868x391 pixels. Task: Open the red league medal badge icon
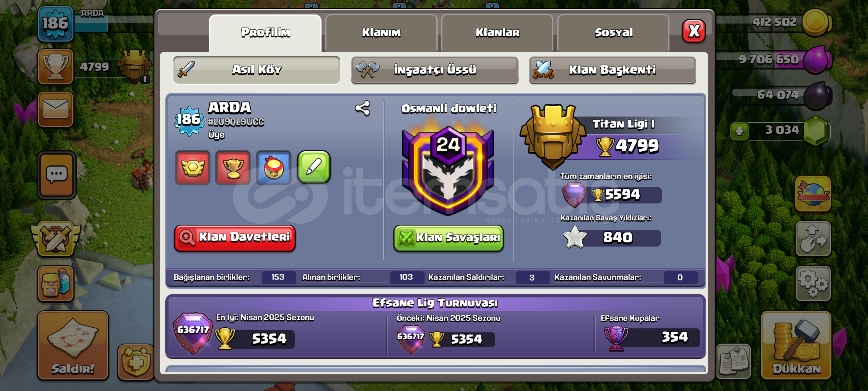pos(193,168)
